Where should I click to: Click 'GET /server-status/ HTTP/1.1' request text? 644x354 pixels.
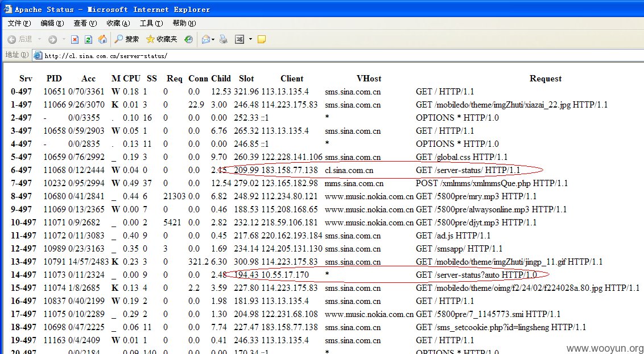[468, 170]
